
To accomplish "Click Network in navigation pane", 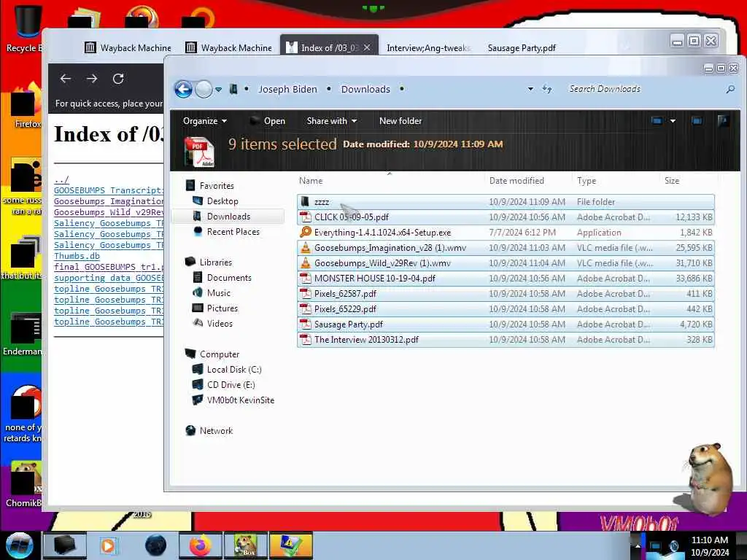I will [216, 430].
